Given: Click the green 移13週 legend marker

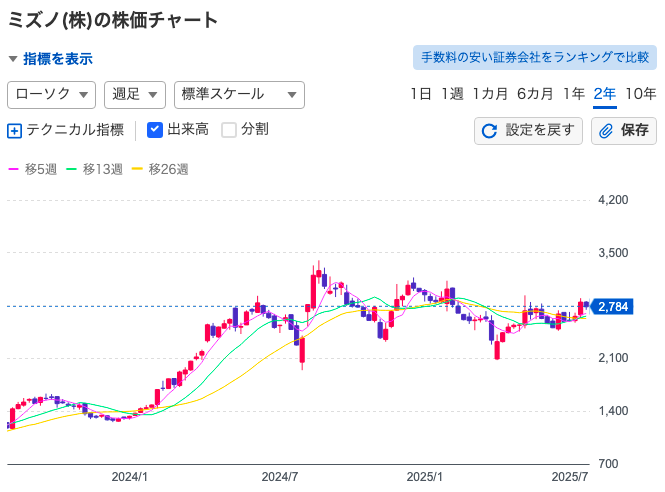Looking at the screenshot, I should tap(71, 169).
